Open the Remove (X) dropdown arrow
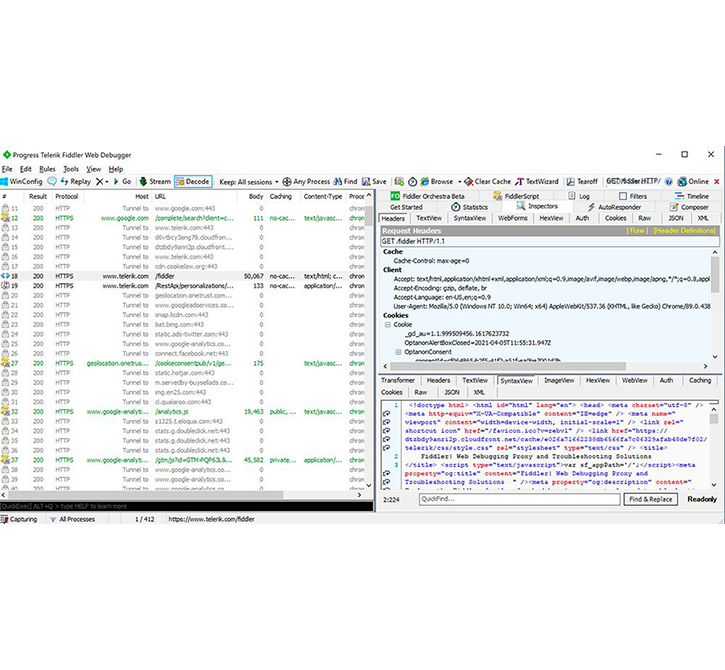Viewport: 725px width, 670px height. (107, 182)
